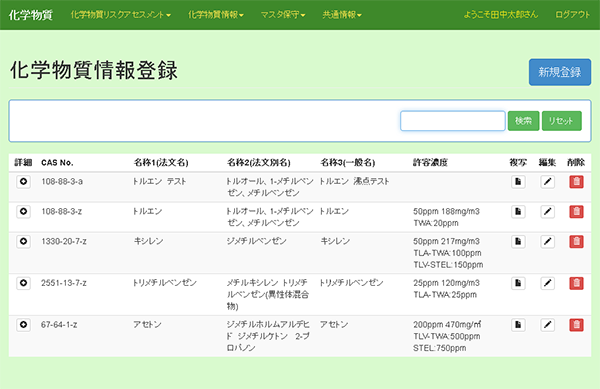
Task: Click the ようこそ田中太郎さん user link
Action: [x=501, y=15]
